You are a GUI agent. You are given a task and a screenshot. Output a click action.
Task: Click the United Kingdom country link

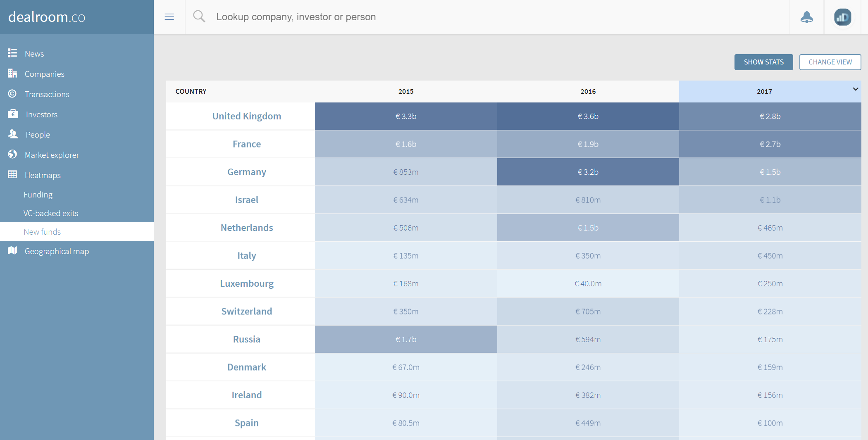click(x=246, y=116)
